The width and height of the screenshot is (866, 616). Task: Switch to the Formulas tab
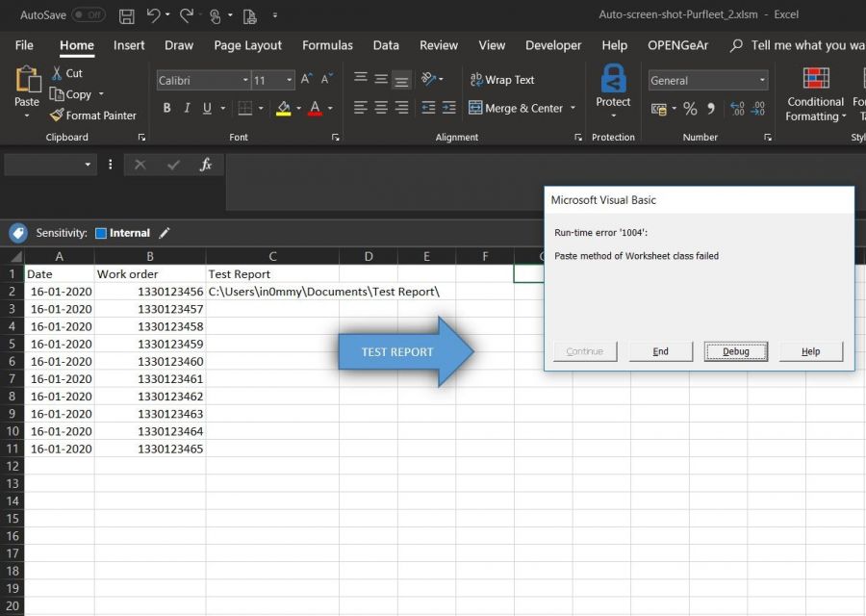[x=327, y=45]
